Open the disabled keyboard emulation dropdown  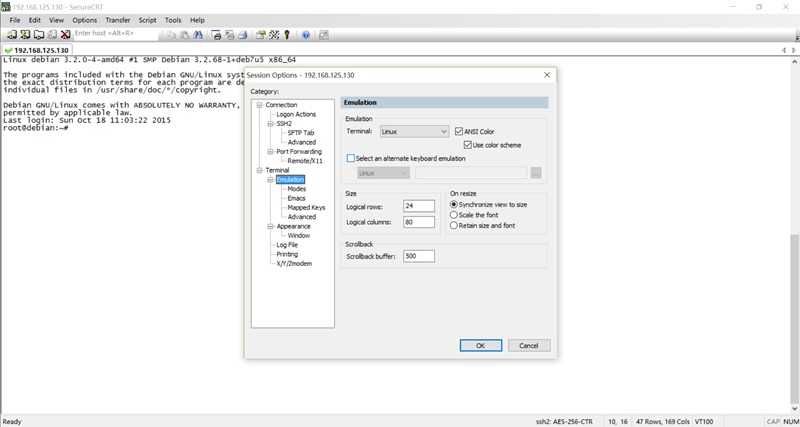pyautogui.click(x=383, y=173)
